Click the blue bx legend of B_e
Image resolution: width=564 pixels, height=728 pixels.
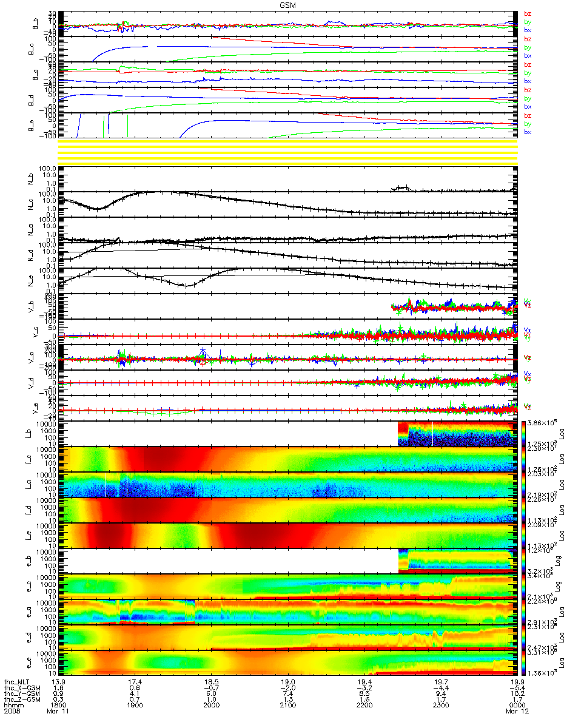pyautogui.click(x=528, y=132)
